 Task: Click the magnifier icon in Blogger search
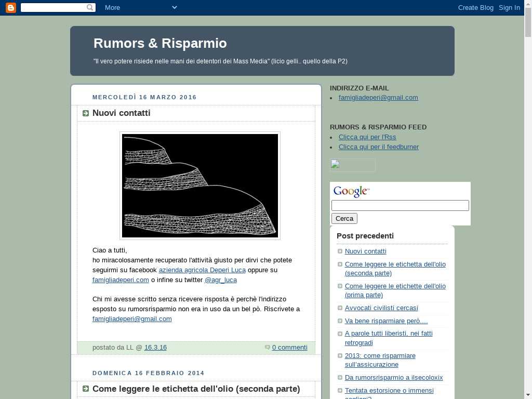point(90,7)
